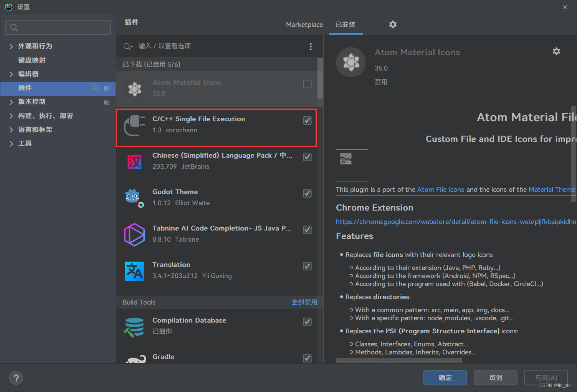Click the broken image thumbnail in description

352,165
